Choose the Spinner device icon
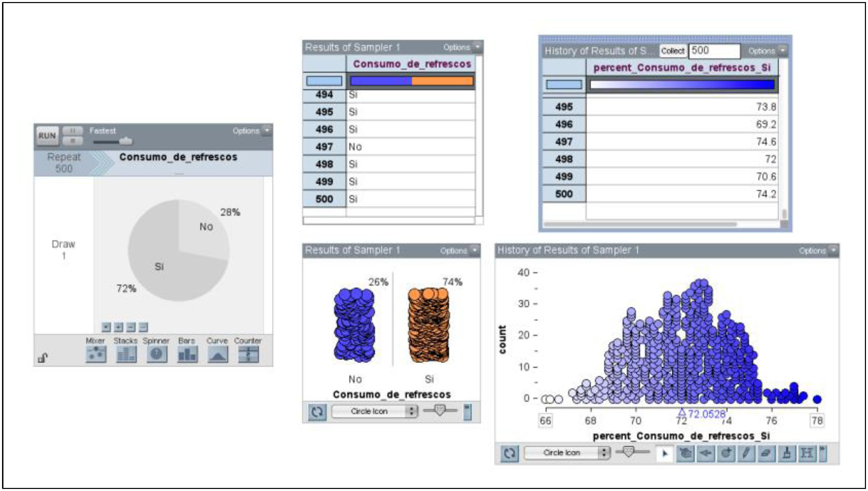This screenshot has width=868, height=491. tap(157, 354)
